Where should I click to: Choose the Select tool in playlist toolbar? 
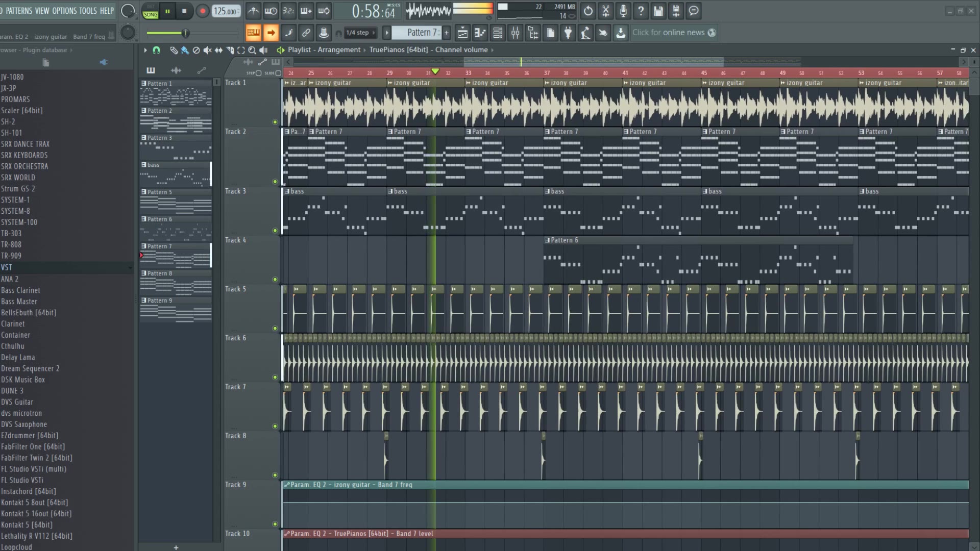pyautogui.click(x=241, y=50)
